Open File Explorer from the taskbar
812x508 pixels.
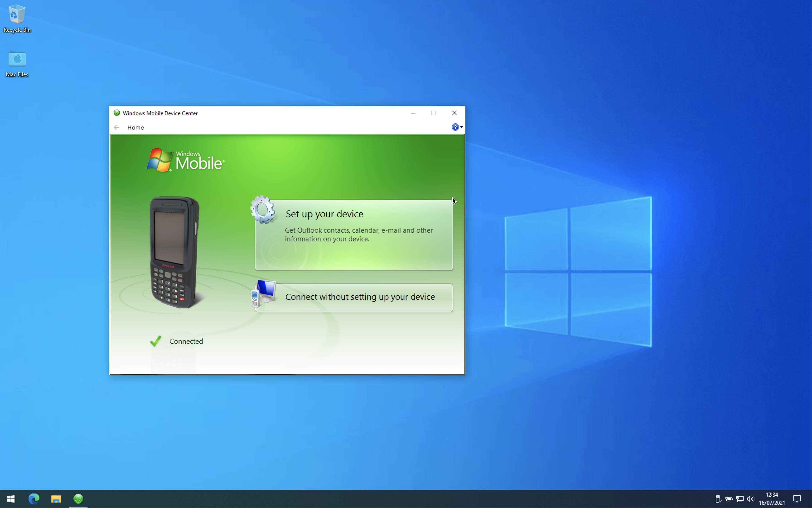(56, 499)
